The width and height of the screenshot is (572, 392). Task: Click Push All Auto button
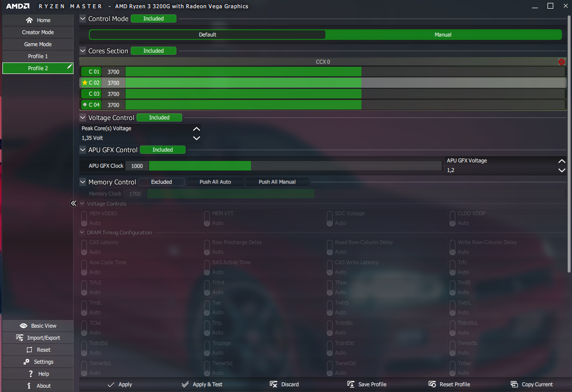[215, 182]
